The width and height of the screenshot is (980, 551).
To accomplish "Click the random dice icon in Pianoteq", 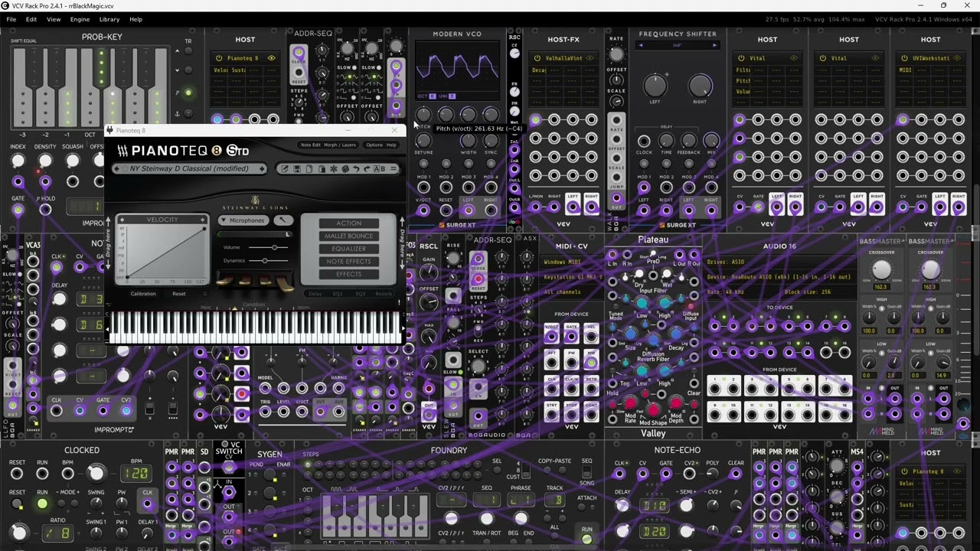I will [345, 169].
